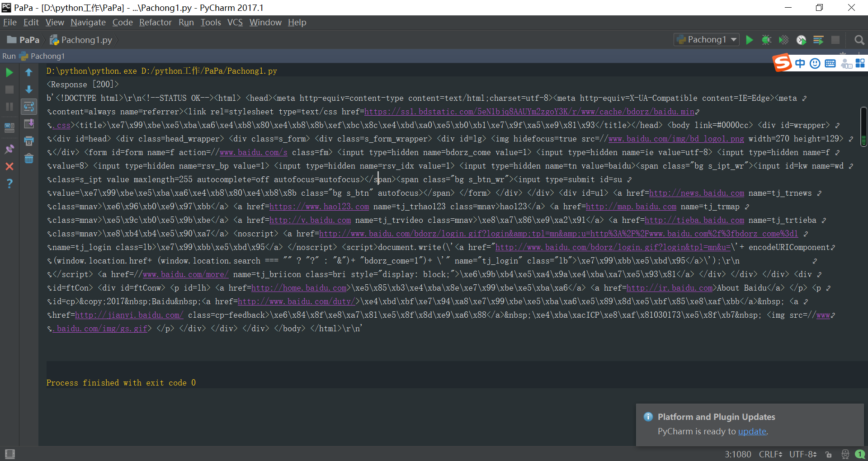Image resolution: width=868 pixels, height=461 pixels.
Task: Click the profile Pachong1 icon
Action: (801, 40)
